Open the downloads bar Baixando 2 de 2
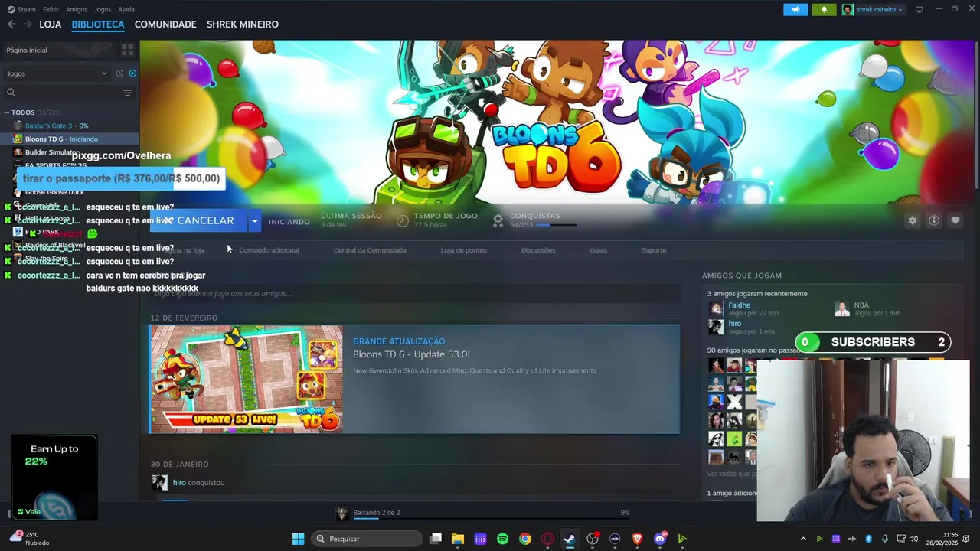This screenshot has height=551, width=980. 482,513
